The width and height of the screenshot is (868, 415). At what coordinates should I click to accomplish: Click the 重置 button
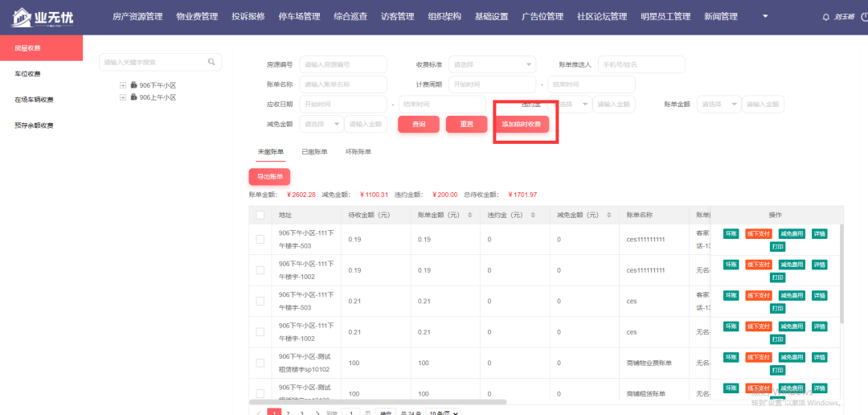pos(467,124)
